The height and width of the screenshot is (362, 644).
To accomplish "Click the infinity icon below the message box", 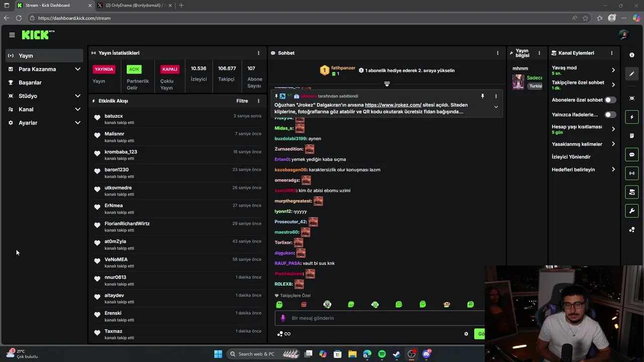I will tap(287, 334).
